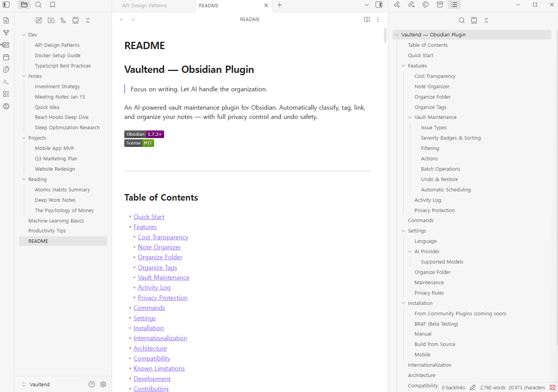Open the backlinks pane in right sidebar
Viewport: 558px width, 392px height.
[x=397, y=5]
